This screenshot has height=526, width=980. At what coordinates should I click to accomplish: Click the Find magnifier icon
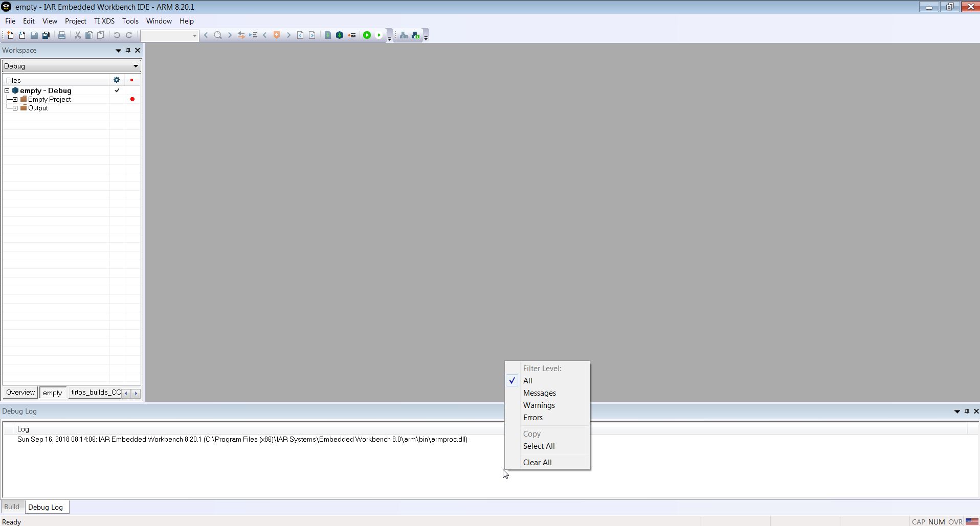coord(218,35)
